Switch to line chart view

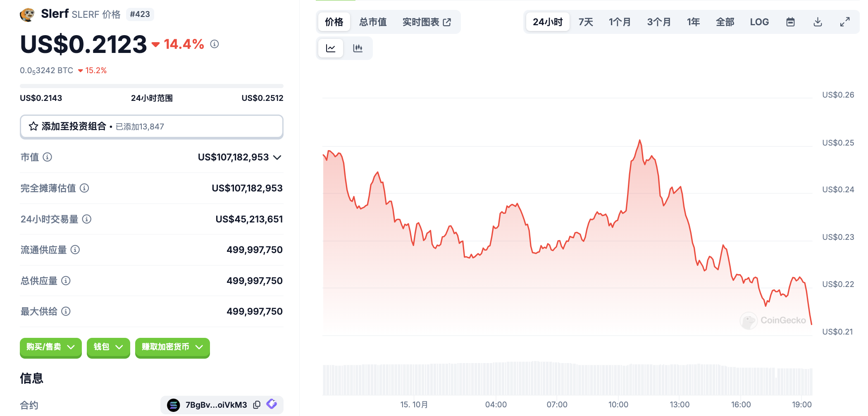point(331,48)
